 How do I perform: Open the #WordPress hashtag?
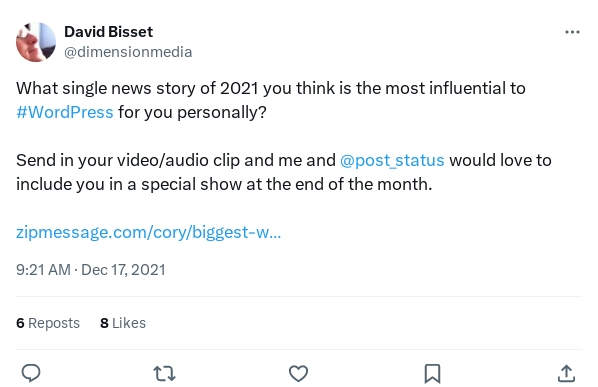[65, 112]
